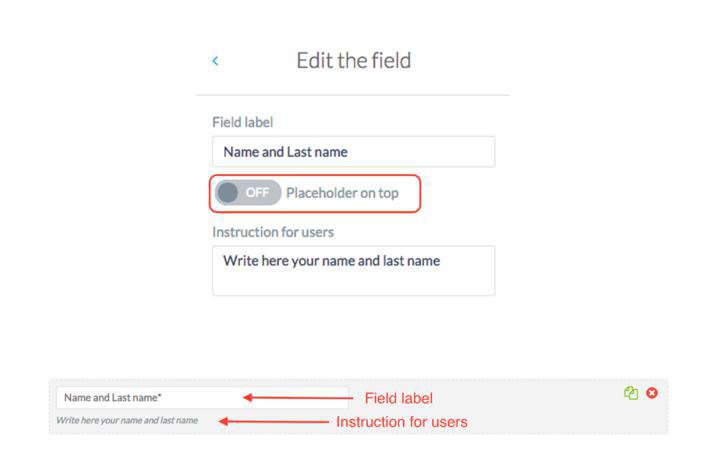Click the "Edit the field" heading
The width and height of the screenshot is (715, 467).
pyautogui.click(x=353, y=60)
